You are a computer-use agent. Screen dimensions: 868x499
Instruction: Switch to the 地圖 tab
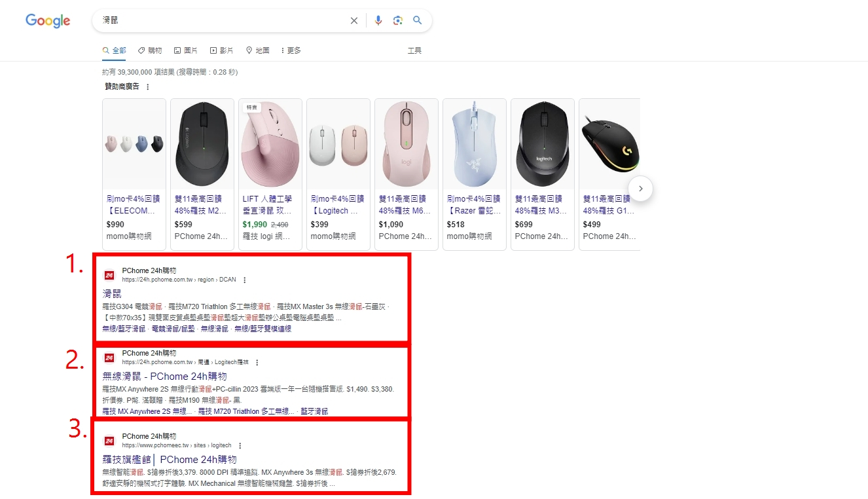[258, 50]
